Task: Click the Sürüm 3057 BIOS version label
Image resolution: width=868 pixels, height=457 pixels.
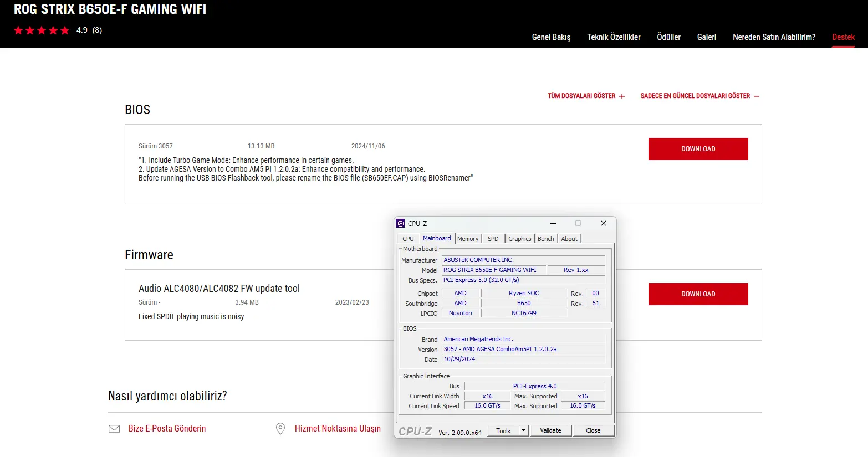Action: point(156,146)
